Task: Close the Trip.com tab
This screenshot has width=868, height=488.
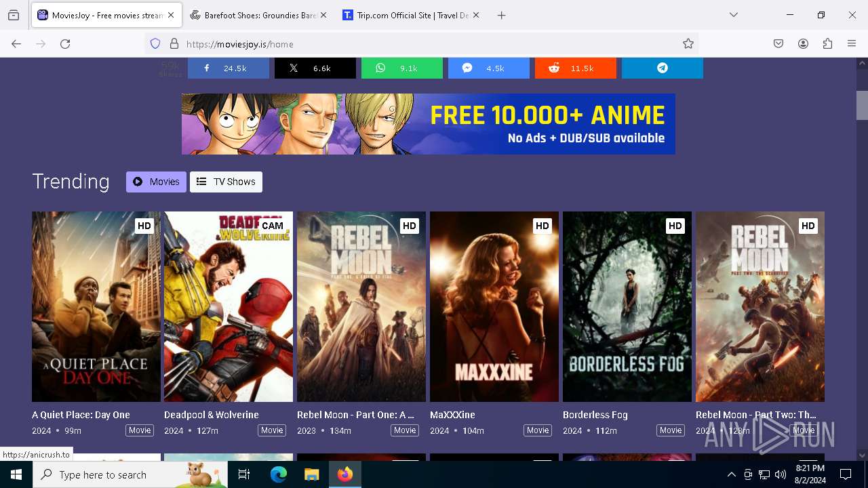Action: coord(476,15)
